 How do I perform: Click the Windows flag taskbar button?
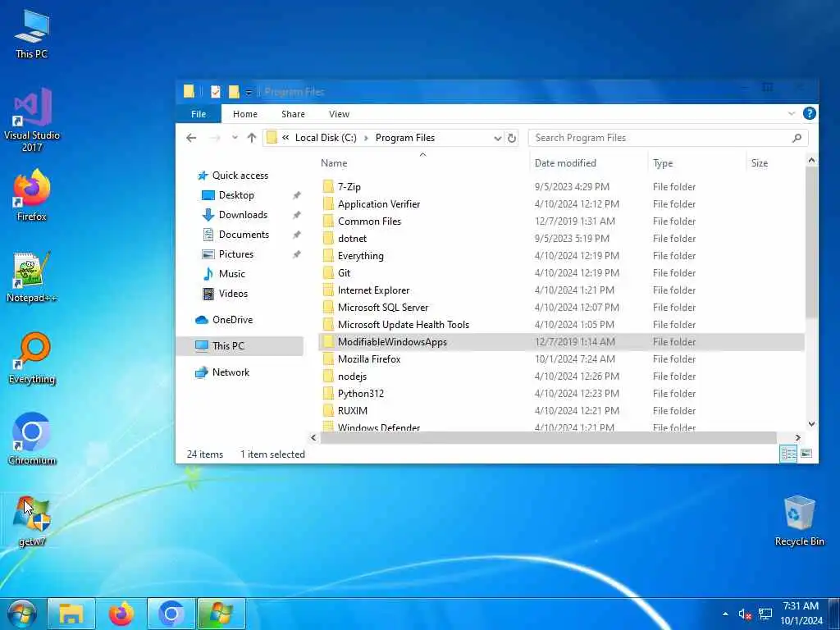[221, 614]
